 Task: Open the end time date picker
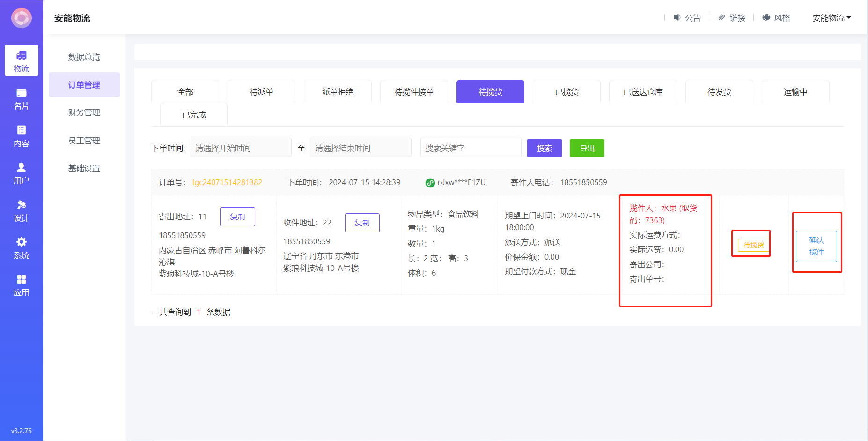click(x=360, y=148)
